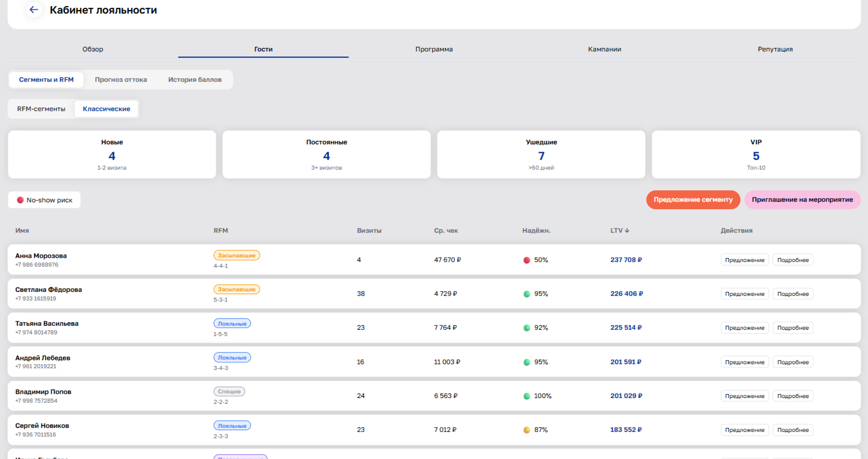Open the Репутация tab

(775, 49)
